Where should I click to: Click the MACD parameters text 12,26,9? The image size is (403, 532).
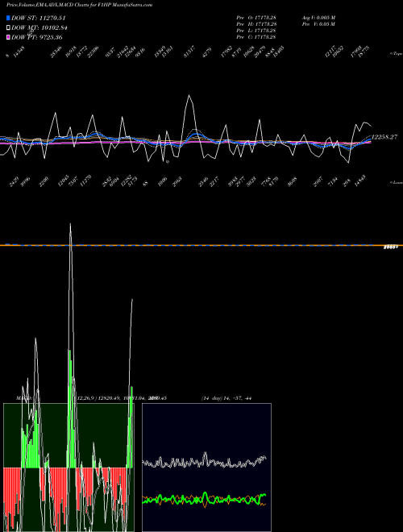pyautogui.click(x=87, y=398)
